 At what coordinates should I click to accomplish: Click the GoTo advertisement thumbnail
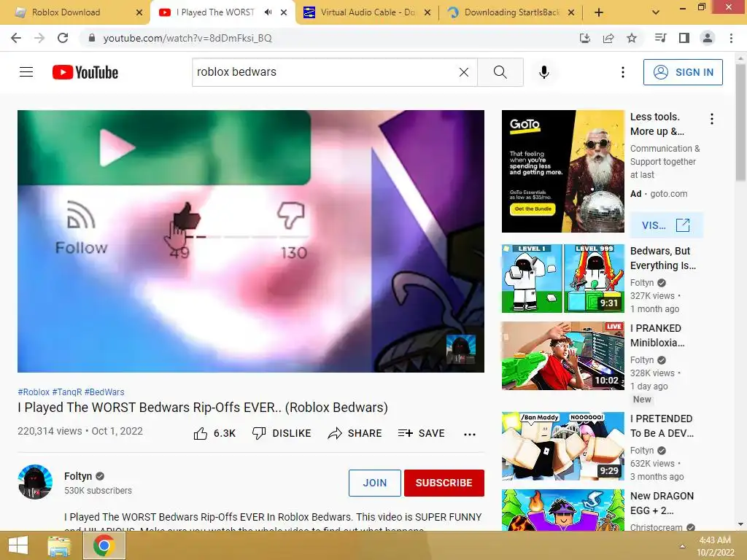[562, 171]
